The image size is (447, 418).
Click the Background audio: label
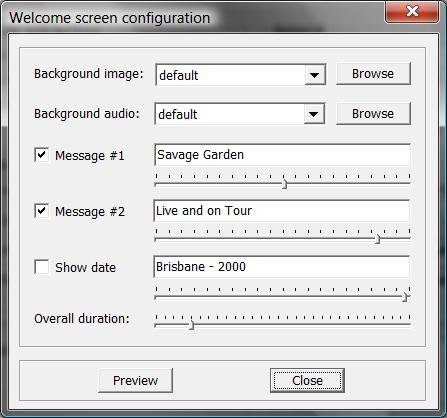coord(87,114)
